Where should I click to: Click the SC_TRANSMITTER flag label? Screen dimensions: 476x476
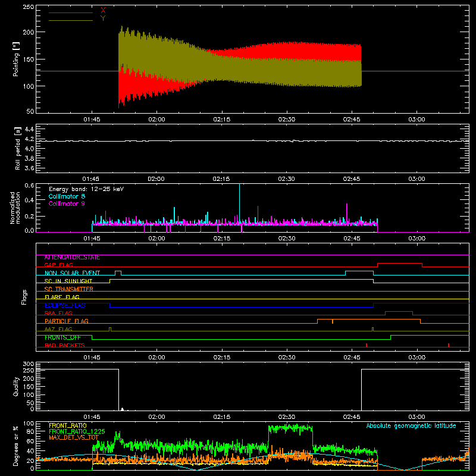(x=68, y=289)
